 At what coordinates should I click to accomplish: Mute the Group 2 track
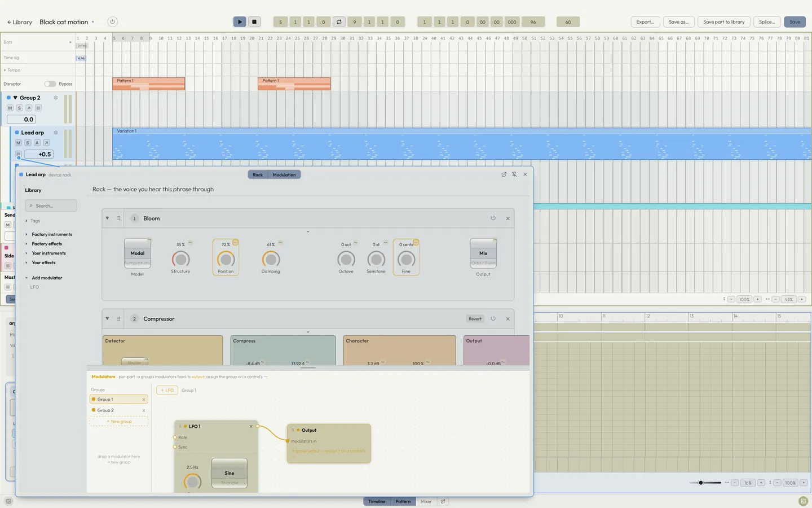[10, 108]
